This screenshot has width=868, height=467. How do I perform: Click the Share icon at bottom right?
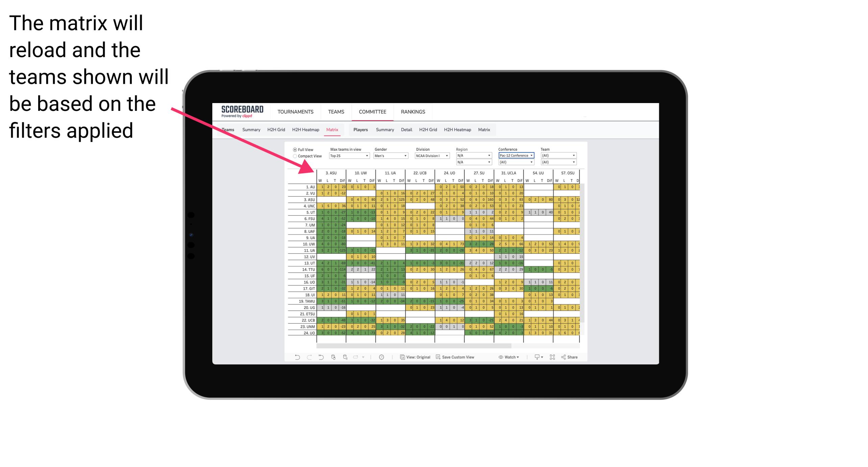pyautogui.click(x=571, y=358)
